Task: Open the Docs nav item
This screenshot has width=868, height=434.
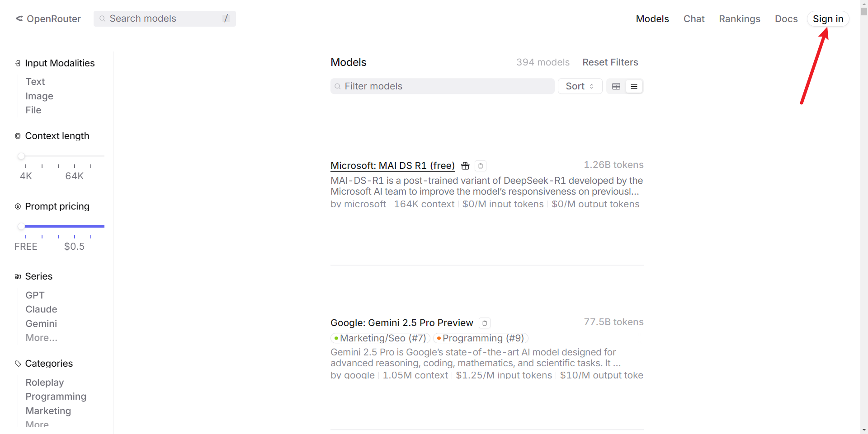Action: click(x=786, y=19)
